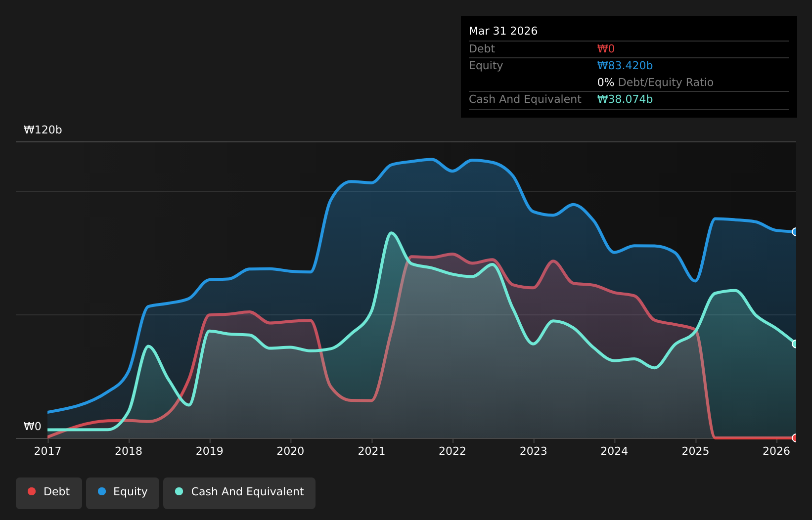Image resolution: width=812 pixels, height=520 pixels.
Task: Click the blue Equity endpoint marker
Action: [795, 232]
